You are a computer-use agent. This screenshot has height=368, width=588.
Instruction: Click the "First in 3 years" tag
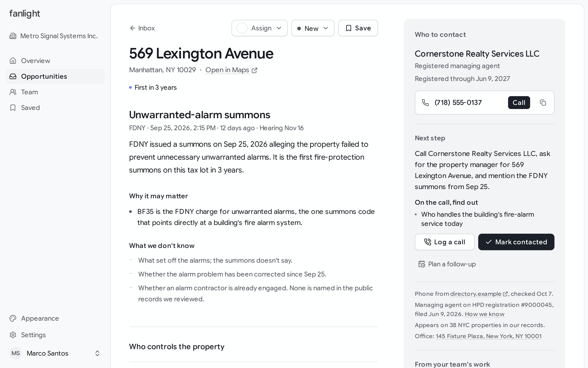click(x=153, y=87)
